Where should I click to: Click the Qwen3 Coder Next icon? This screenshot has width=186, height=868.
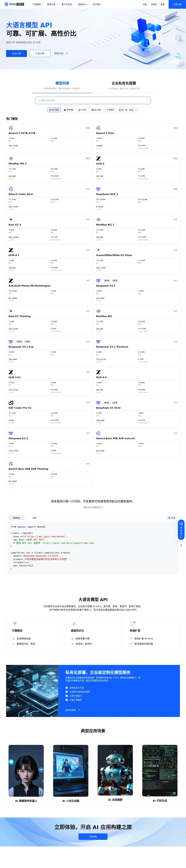pos(11,189)
